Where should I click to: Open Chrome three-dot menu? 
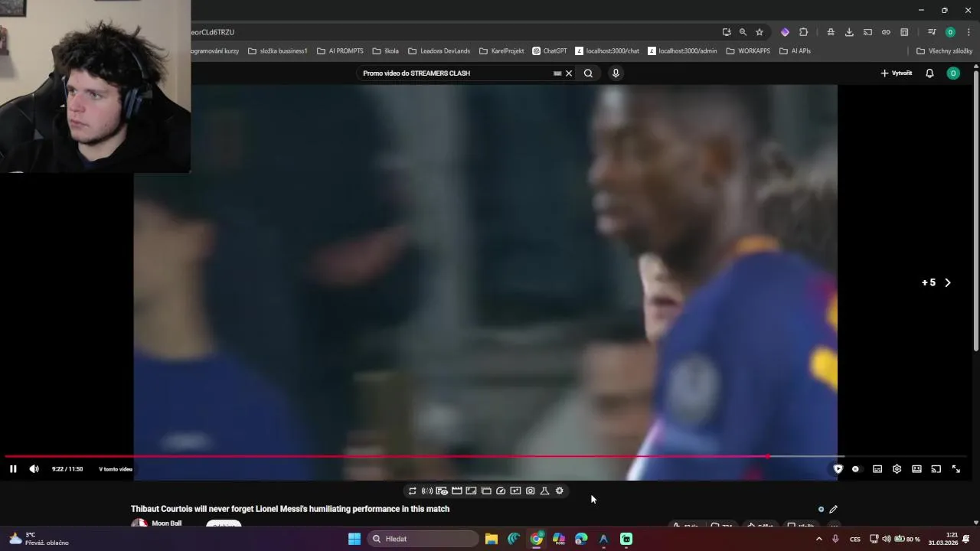coord(969,32)
